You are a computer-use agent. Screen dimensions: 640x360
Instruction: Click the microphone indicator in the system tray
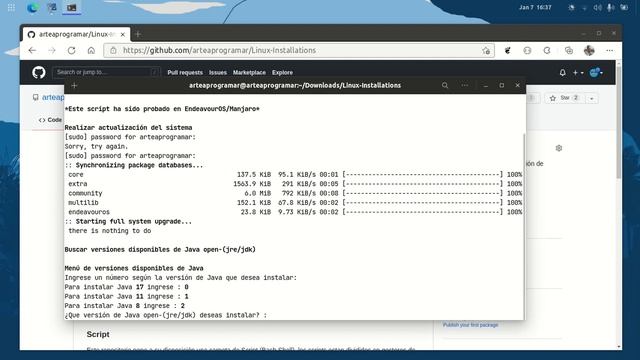(x=611, y=7)
